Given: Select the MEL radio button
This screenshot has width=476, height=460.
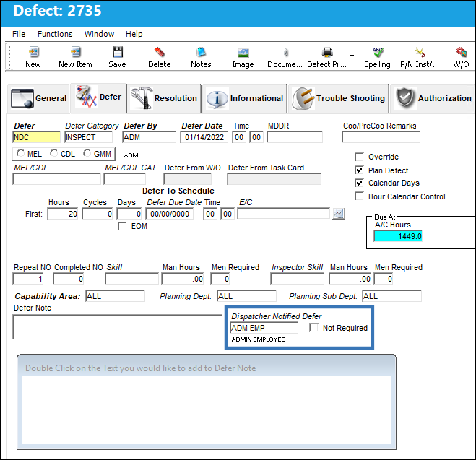Looking at the screenshot, I should point(20,153).
